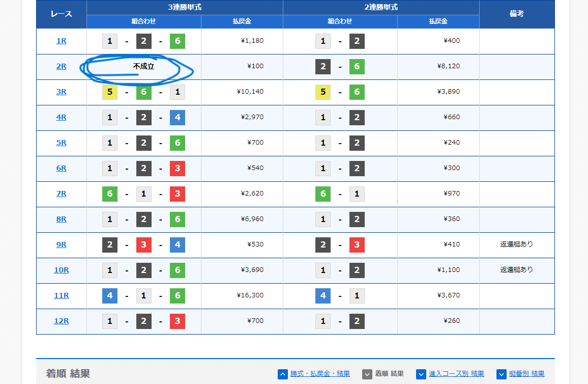
Task: Open the 11R race link
Action: tap(61, 295)
